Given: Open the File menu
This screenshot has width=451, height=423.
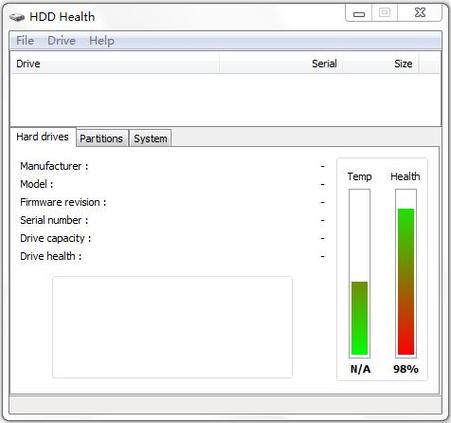Looking at the screenshot, I should point(25,41).
